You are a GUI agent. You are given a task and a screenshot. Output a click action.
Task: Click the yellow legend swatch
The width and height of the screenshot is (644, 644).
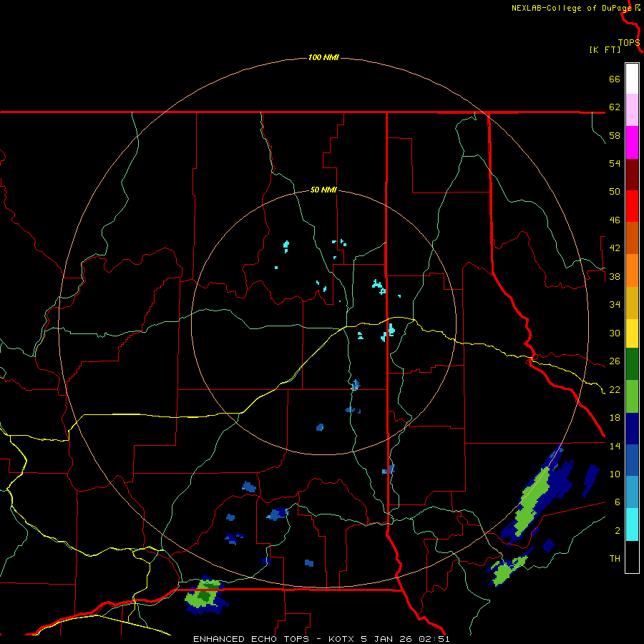coord(632,333)
